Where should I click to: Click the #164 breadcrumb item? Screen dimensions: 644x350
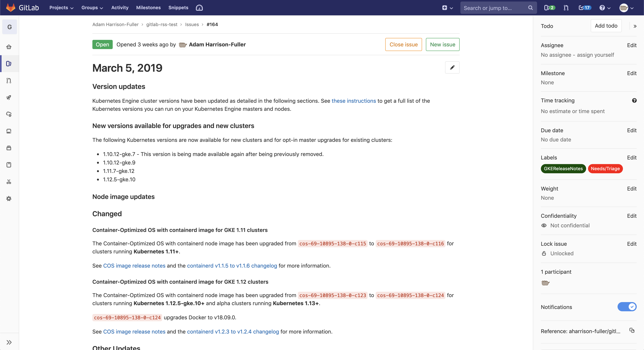pyautogui.click(x=212, y=25)
